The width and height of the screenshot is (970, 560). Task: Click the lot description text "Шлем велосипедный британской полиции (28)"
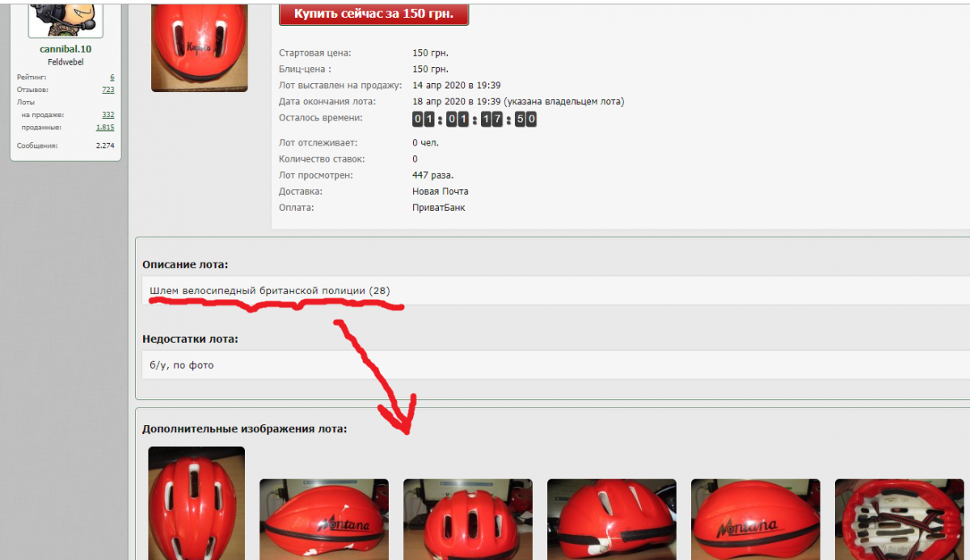[x=270, y=290]
